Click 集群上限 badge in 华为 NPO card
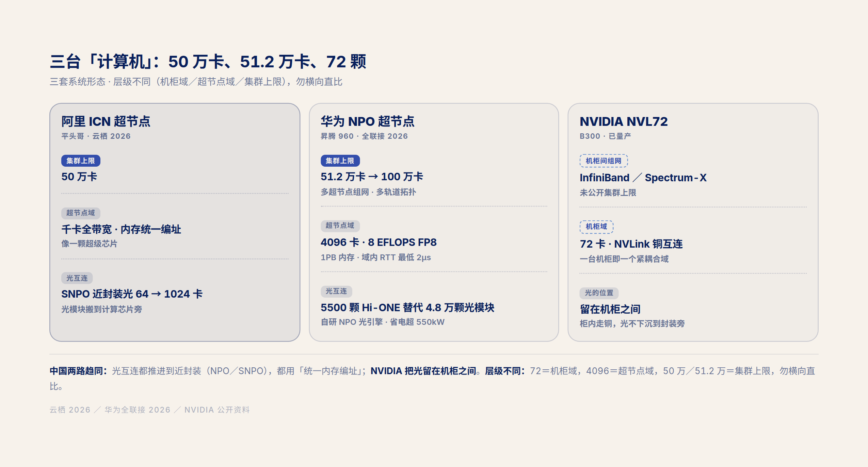This screenshot has height=467, width=868. [340, 161]
